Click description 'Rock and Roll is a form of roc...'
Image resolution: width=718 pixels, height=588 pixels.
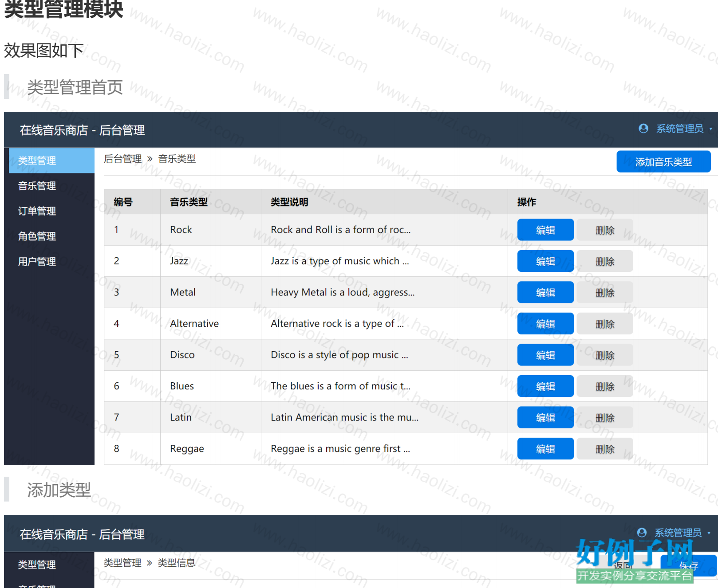(x=341, y=230)
